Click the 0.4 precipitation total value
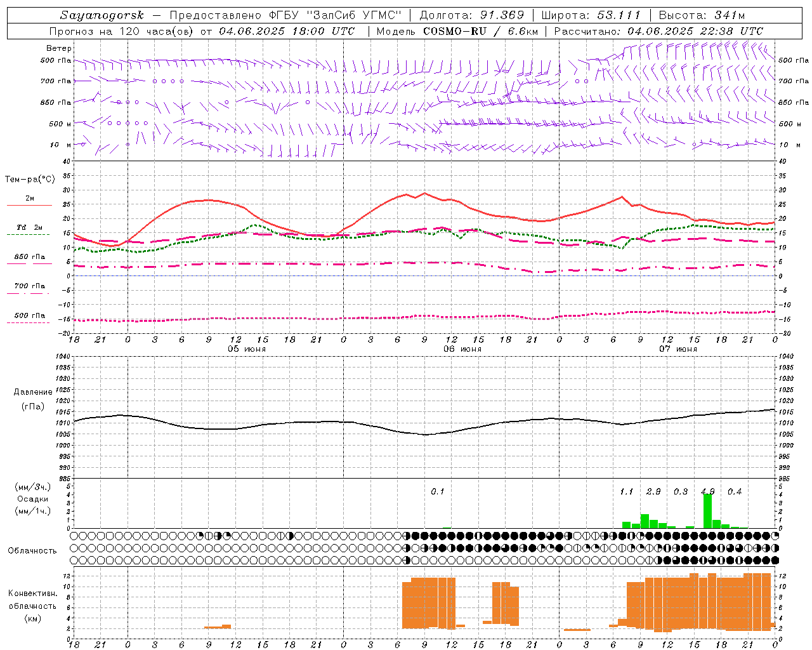 click(x=735, y=491)
